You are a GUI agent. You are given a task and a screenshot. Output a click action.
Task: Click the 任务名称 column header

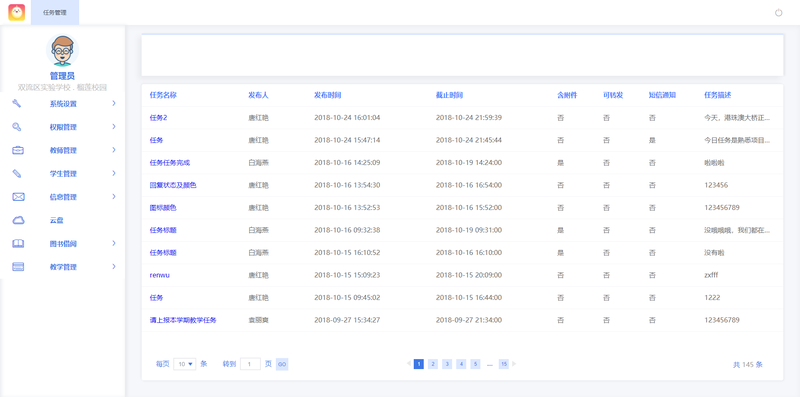[163, 95]
